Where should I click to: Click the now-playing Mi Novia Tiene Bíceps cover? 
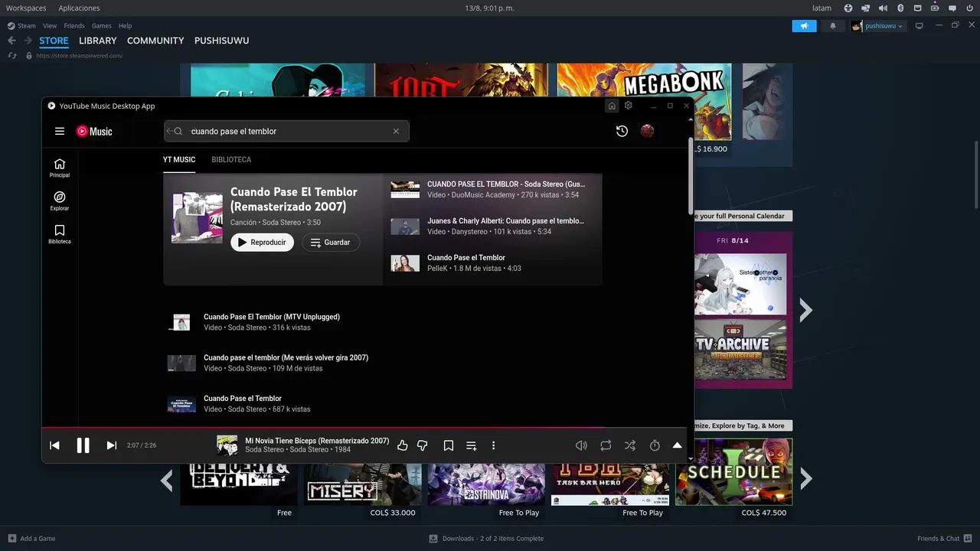[227, 445]
